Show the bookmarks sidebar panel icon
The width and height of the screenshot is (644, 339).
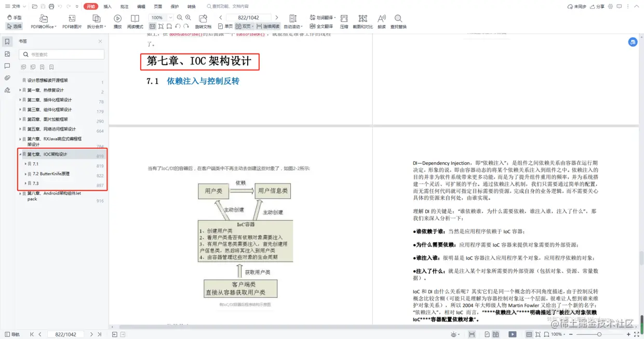(7, 42)
